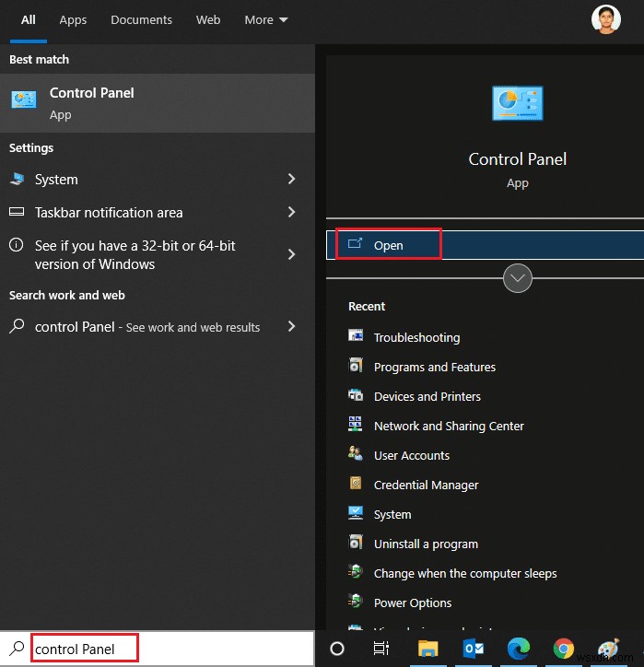The image size is (644, 667).
Task: Click the Troubleshooting icon
Action: pos(356,335)
